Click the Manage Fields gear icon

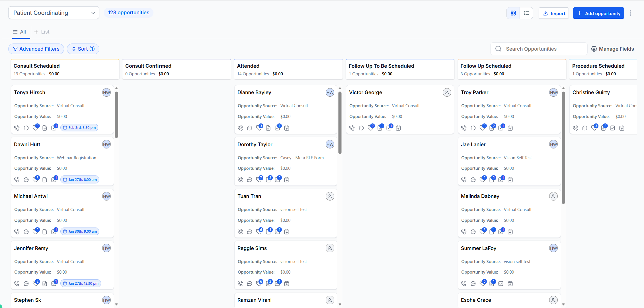tap(594, 49)
